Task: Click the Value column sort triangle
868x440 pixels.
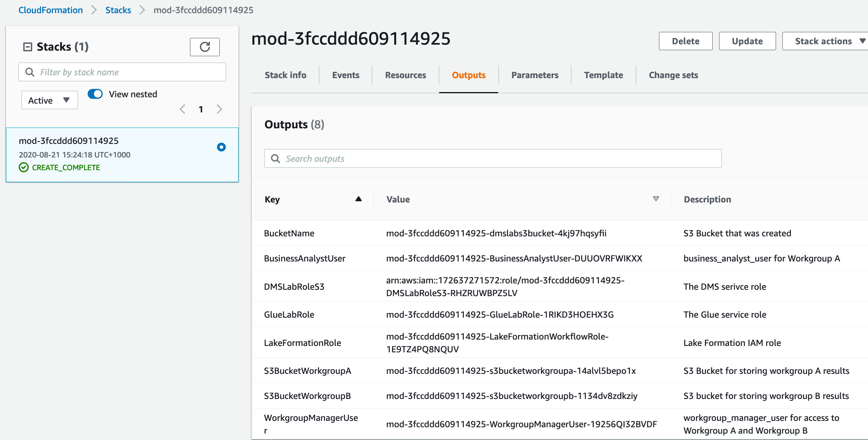Action: (656, 199)
